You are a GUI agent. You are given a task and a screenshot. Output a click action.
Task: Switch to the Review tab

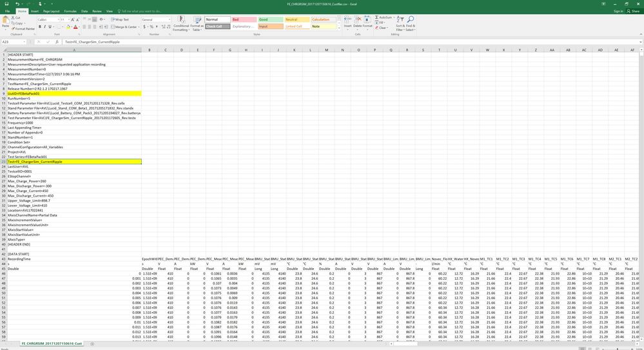[x=97, y=11]
